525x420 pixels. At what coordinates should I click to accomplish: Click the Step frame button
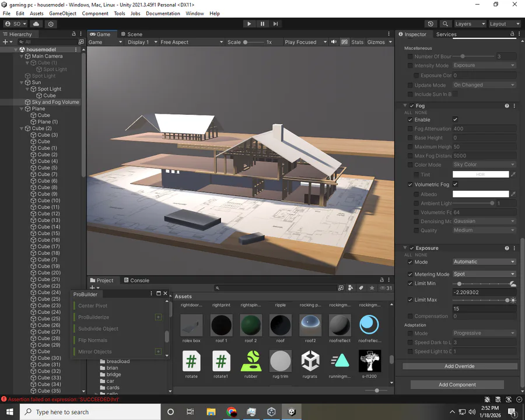pyautogui.click(x=275, y=24)
